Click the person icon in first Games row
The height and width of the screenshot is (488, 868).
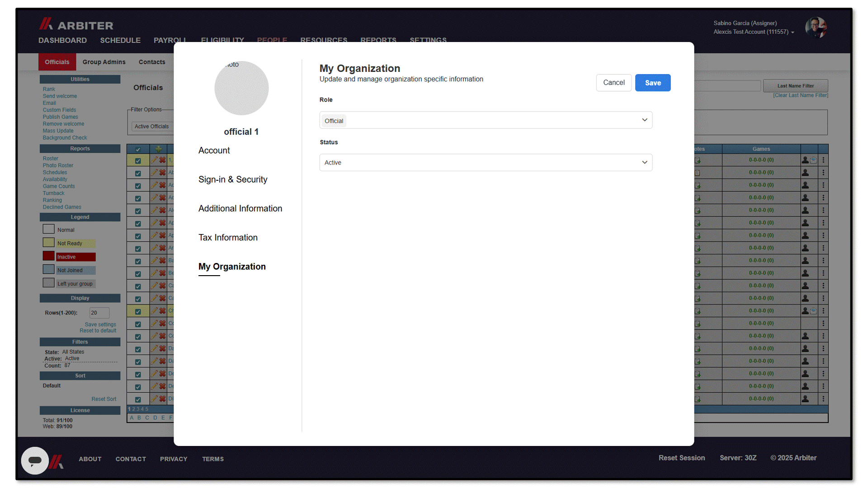805,160
